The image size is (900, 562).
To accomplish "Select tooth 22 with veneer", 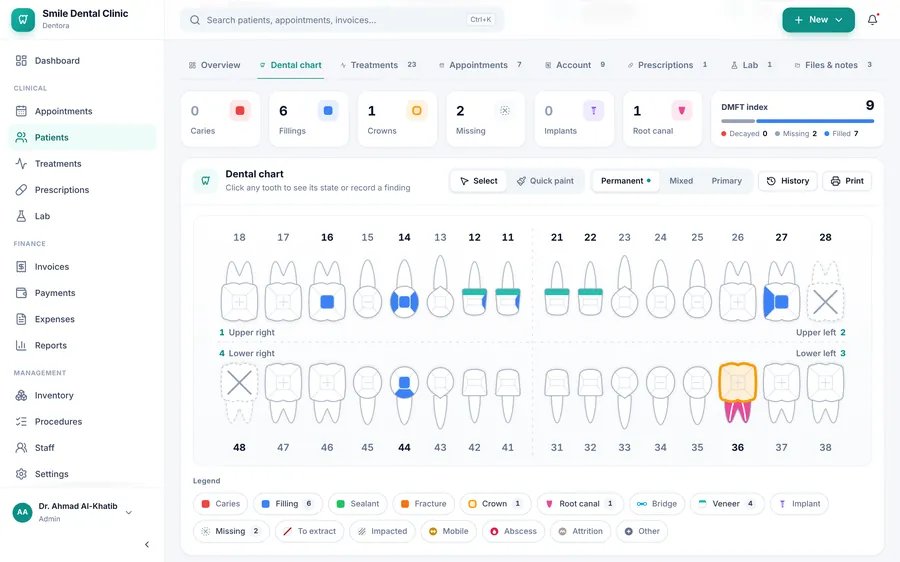I will [x=590, y=289].
